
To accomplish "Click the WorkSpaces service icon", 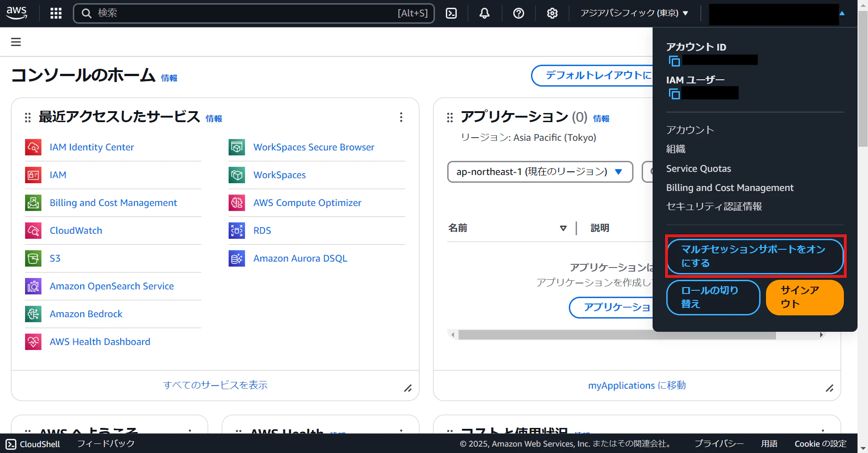I will tap(237, 175).
